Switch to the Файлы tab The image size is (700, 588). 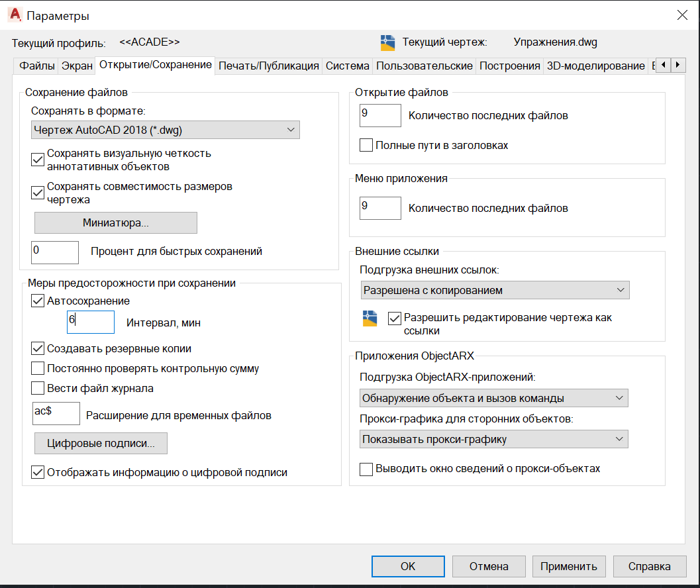tap(36, 66)
